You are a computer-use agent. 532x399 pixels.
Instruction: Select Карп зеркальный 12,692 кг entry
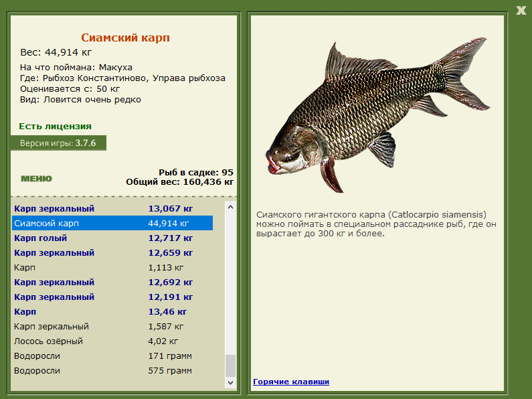112,283
